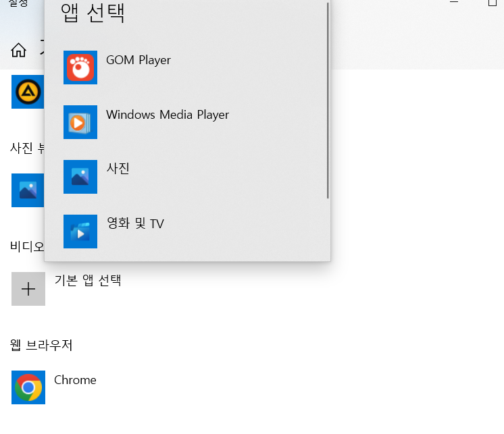Click the 웹 브라우저 section heading
The width and height of the screenshot is (504, 434).
41,346
